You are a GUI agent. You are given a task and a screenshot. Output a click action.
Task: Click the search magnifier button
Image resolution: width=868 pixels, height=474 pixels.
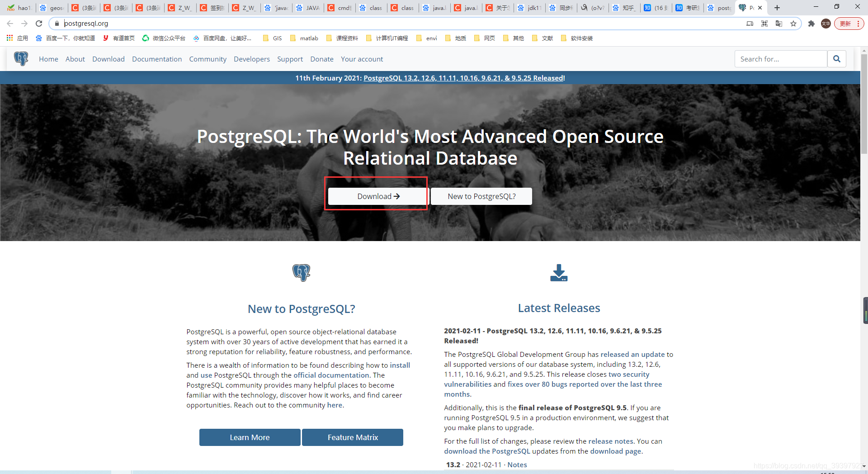click(837, 59)
